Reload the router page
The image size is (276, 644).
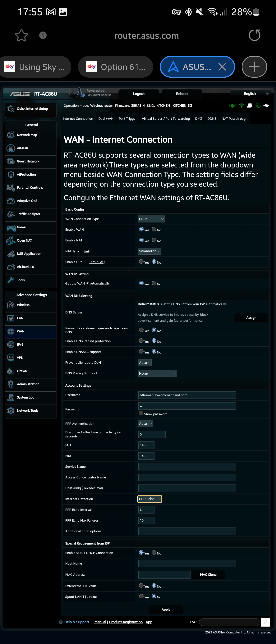(255, 35)
